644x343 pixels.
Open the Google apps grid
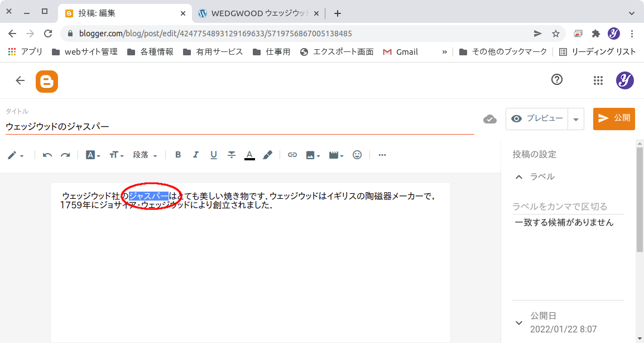(598, 80)
